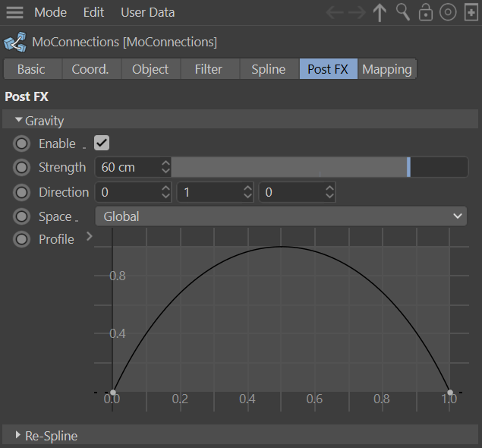
Task: Toggle the Direction animation dot
Action: click(22, 193)
